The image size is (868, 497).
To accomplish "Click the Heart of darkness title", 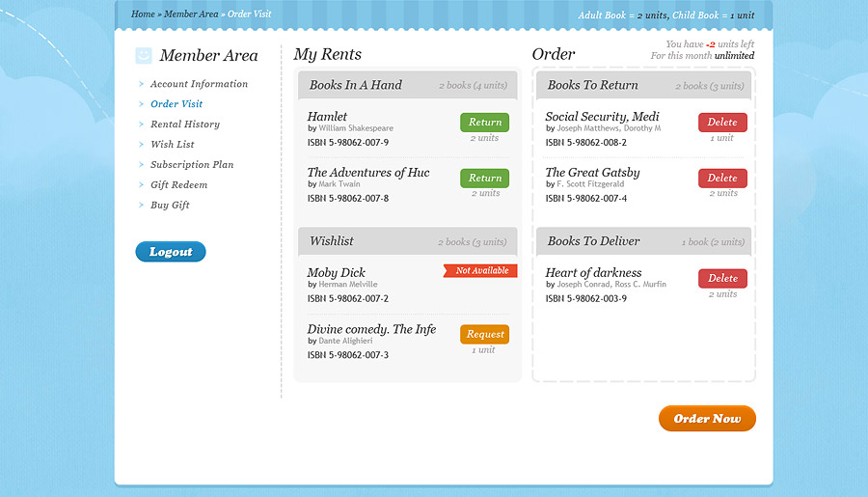I will coord(593,272).
